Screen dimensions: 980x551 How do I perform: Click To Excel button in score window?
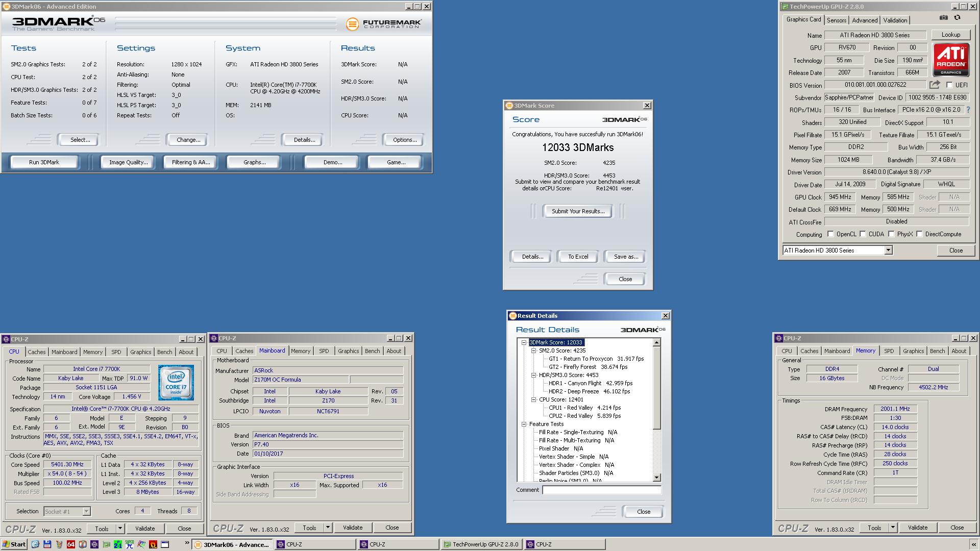click(578, 257)
